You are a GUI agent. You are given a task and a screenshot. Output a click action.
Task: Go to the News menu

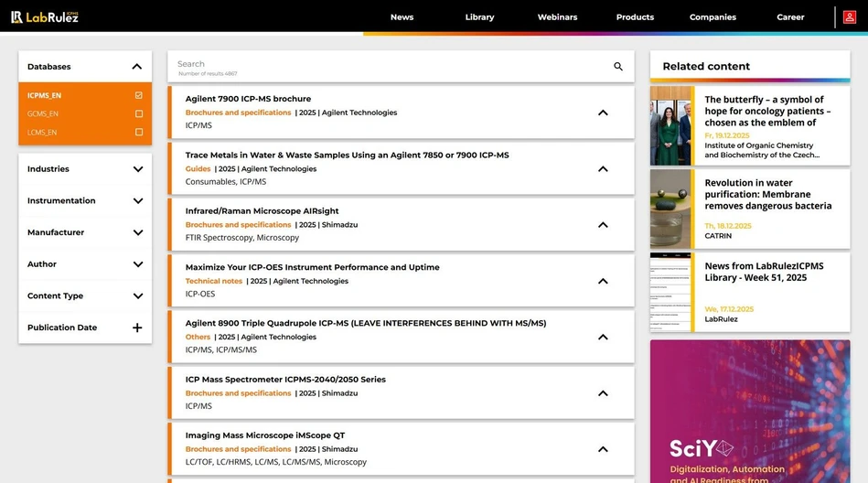(402, 17)
